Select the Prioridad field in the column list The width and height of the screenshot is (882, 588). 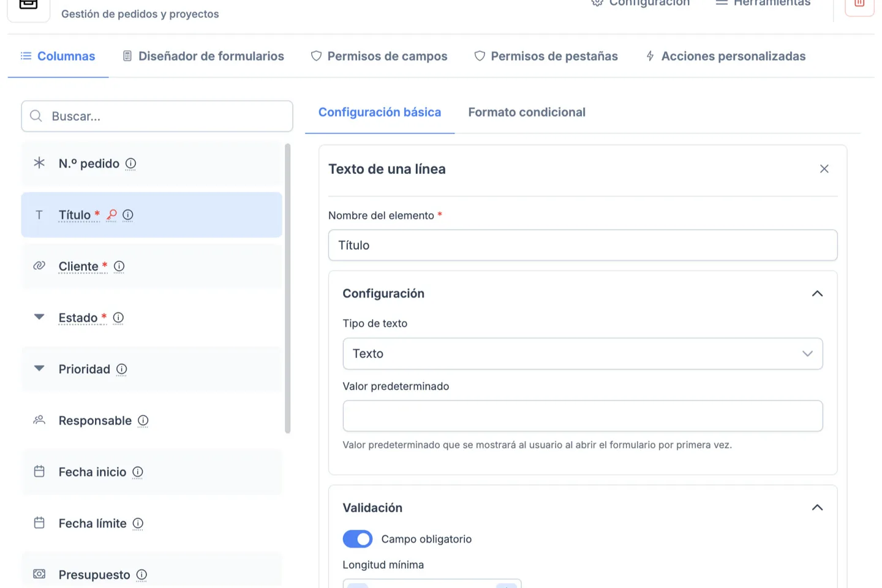point(84,369)
